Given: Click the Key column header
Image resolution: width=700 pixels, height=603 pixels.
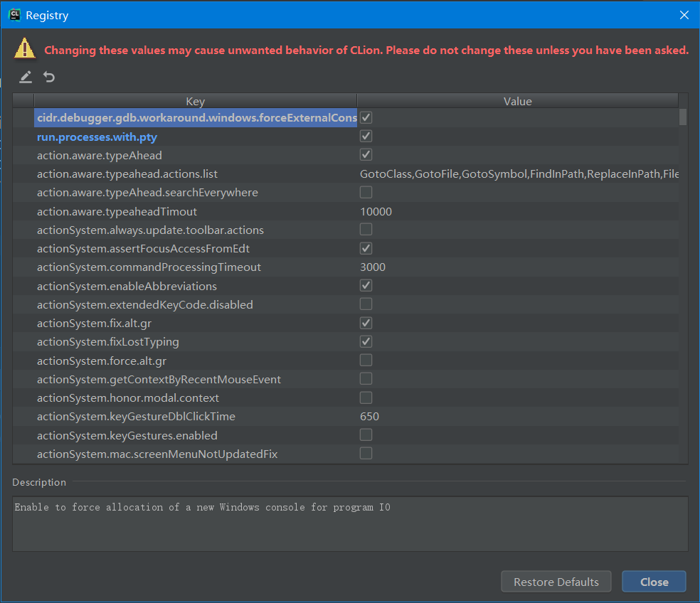Looking at the screenshot, I should pyautogui.click(x=195, y=101).
